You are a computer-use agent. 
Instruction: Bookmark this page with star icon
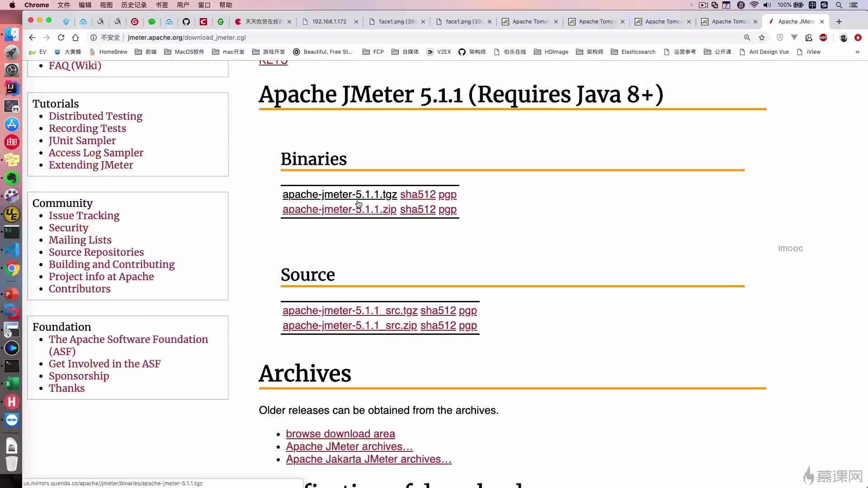(x=762, y=38)
